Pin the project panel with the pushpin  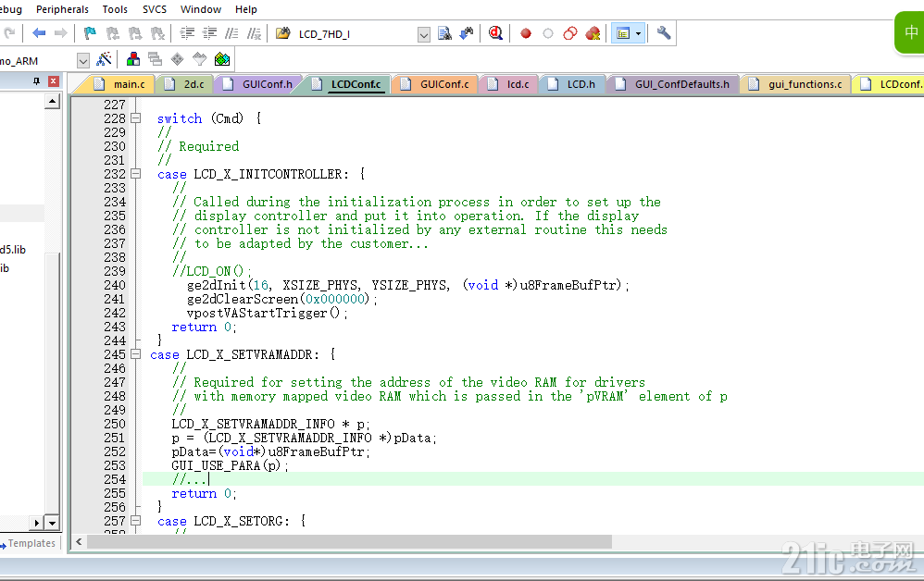pos(36,81)
